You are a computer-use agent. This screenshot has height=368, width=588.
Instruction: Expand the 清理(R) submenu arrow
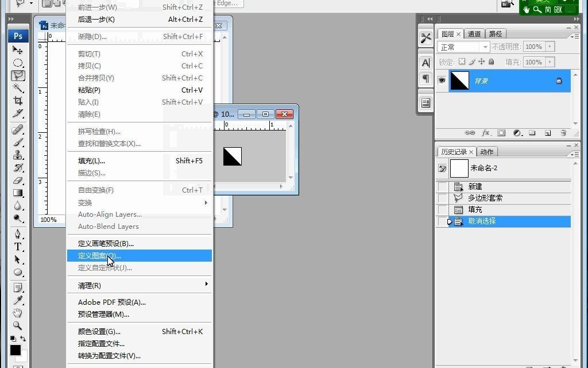pyautogui.click(x=206, y=284)
